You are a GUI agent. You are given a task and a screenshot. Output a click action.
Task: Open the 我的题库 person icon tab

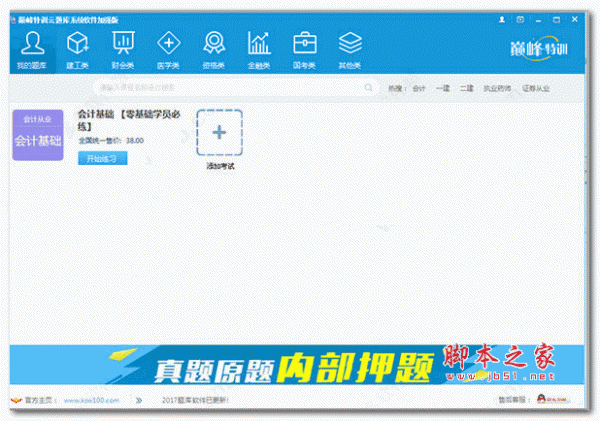pos(33,50)
